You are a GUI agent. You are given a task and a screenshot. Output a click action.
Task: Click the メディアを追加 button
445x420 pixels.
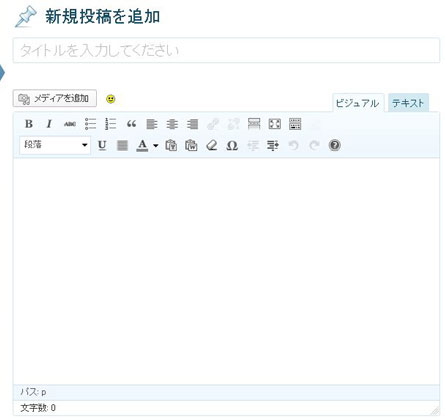pyautogui.click(x=55, y=98)
